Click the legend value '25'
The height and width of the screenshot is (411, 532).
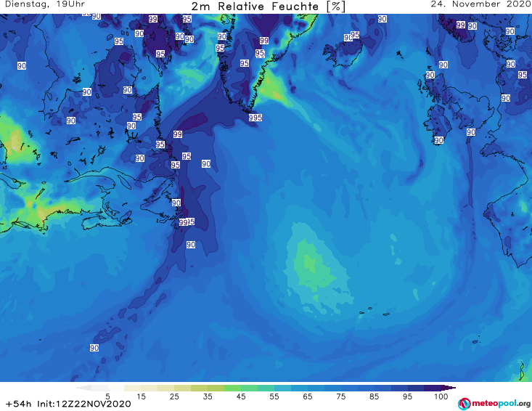(x=174, y=396)
